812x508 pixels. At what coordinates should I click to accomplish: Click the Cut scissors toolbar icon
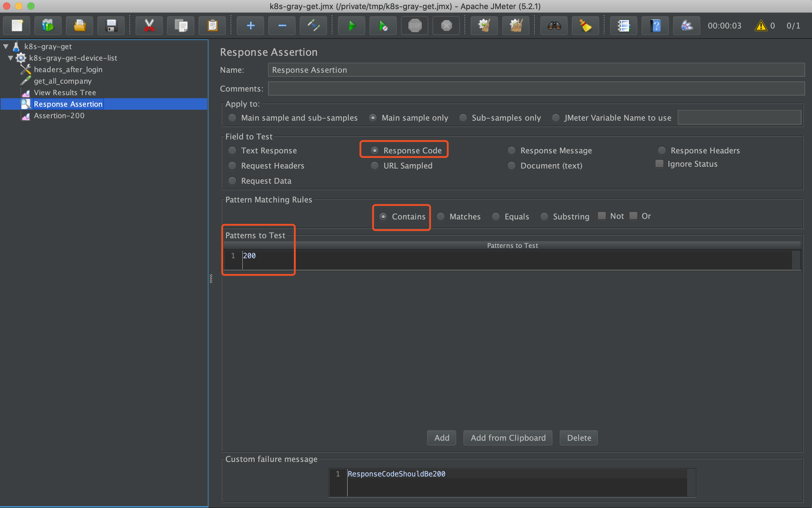pos(149,25)
